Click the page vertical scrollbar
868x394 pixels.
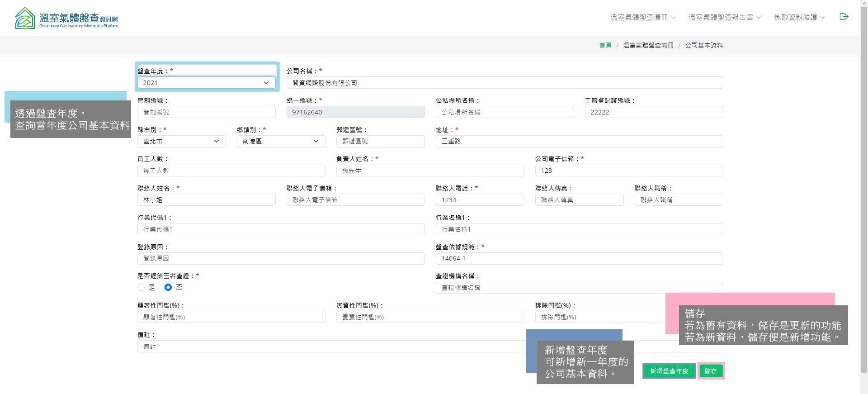(864, 181)
